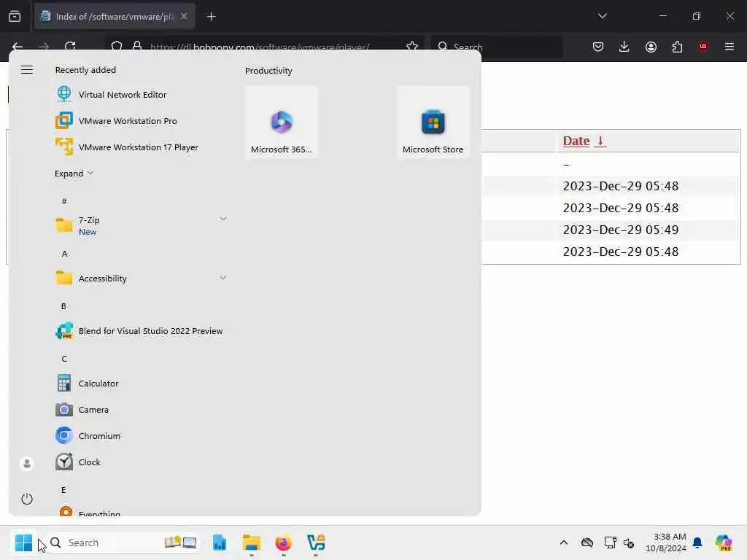Image resolution: width=747 pixels, height=560 pixels.
Task: Open the notifications bell
Action: [x=697, y=542]
